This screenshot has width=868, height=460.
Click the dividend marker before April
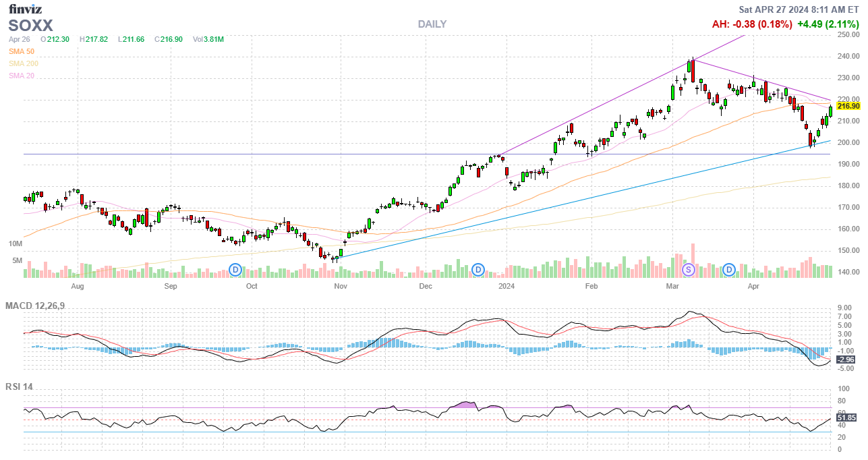pyautogui.click(x=729, y=270)
